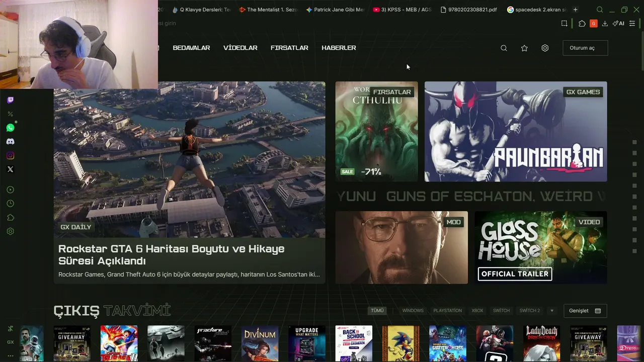Open WhatsApp messenger in the sidebar
644x362 pixels.
coord(10,128)
